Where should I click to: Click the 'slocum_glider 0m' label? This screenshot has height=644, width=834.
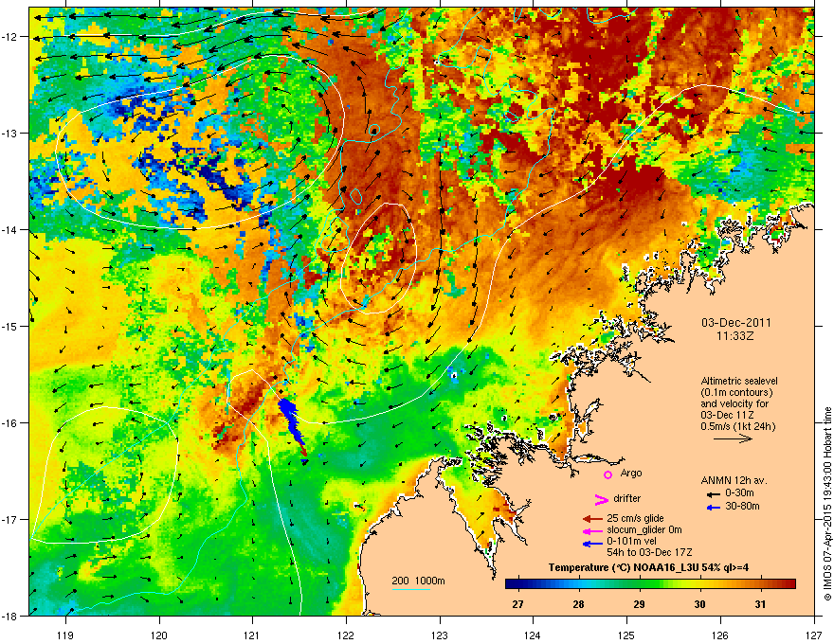click(644, 529)
